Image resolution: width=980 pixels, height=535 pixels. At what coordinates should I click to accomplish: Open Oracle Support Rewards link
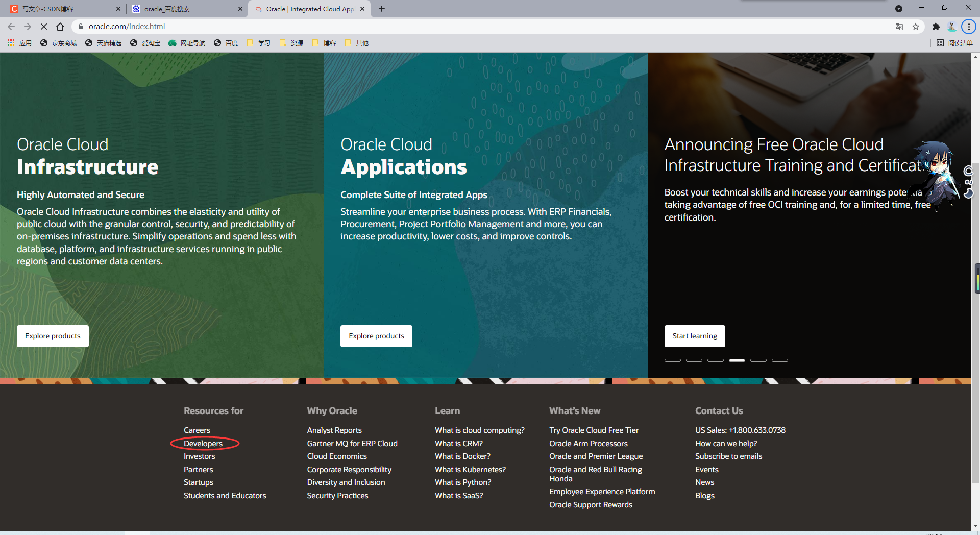coord(591,505)
